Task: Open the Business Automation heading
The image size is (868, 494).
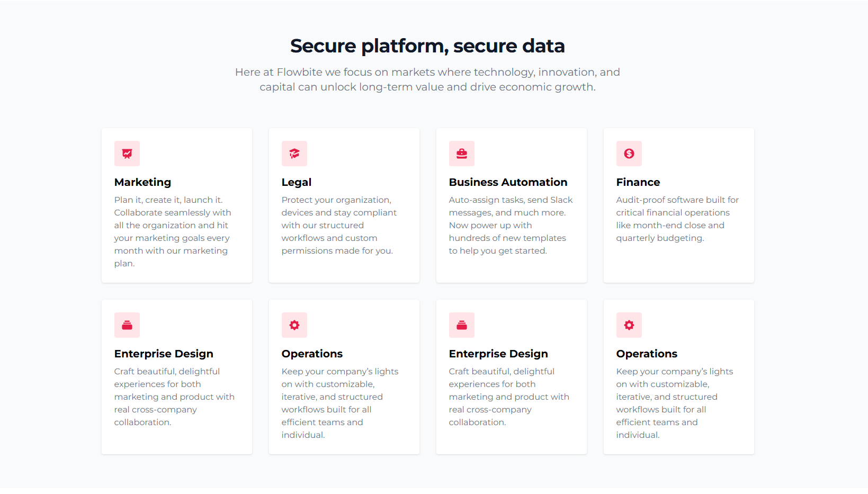Action: (x=508, y=182)
